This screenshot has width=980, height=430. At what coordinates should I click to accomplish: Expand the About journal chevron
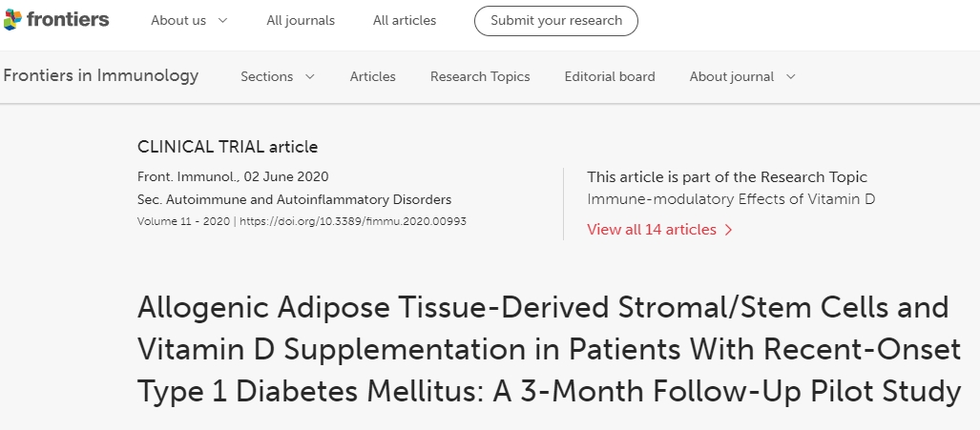(790, 77)
